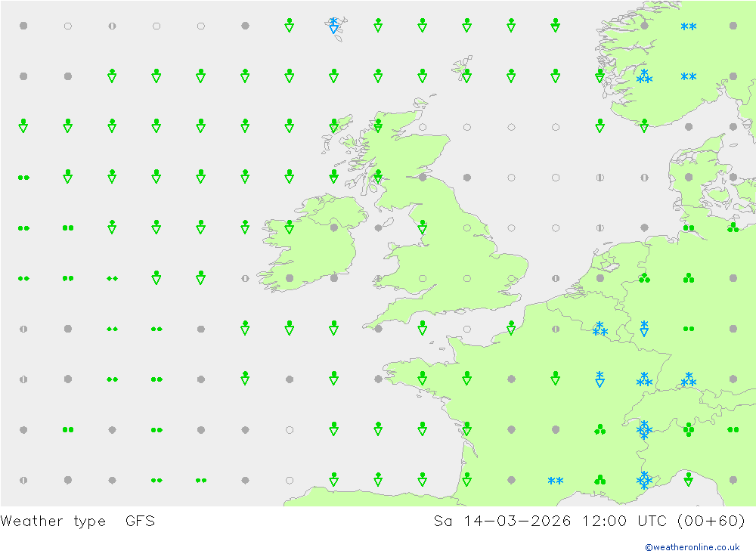Click the heavy snow symbol near Lake Geneva

tap(644, 429)
